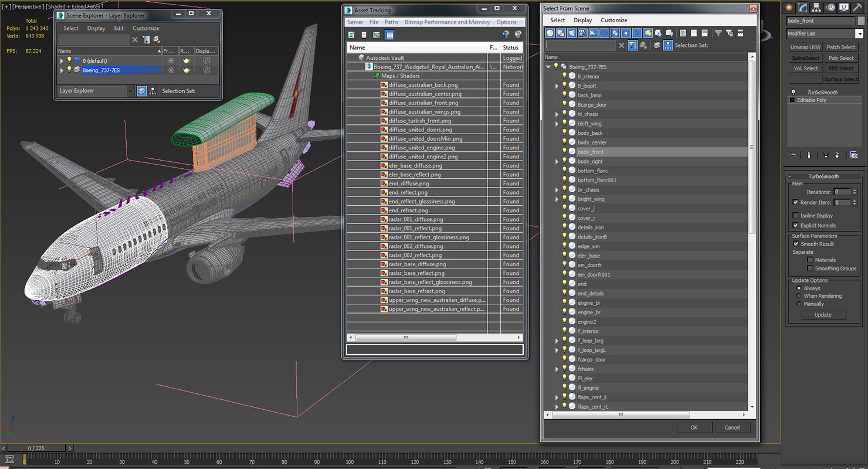Click funnel filter icon in Select From Scene toolbar

tap(718, 33)
